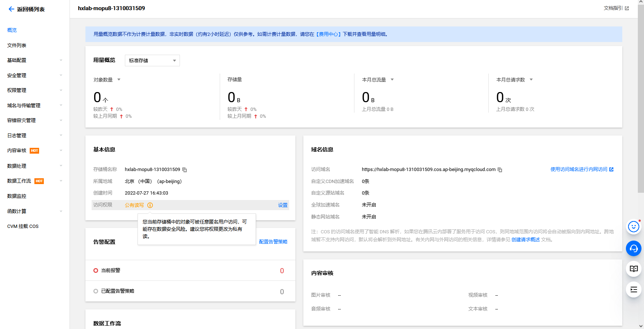644x329 pixels.
Task: Open 数据监控 in the sidebar
Action: point(17,196)
